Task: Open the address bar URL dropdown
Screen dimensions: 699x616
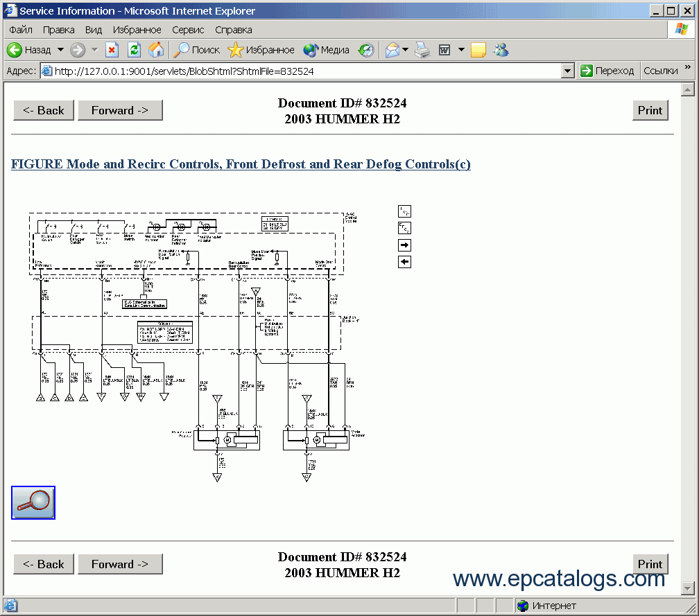Action: pos(568,71)
